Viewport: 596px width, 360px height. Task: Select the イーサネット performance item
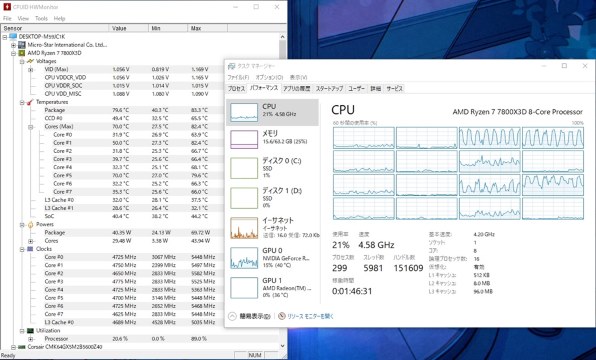pos(273,227)
